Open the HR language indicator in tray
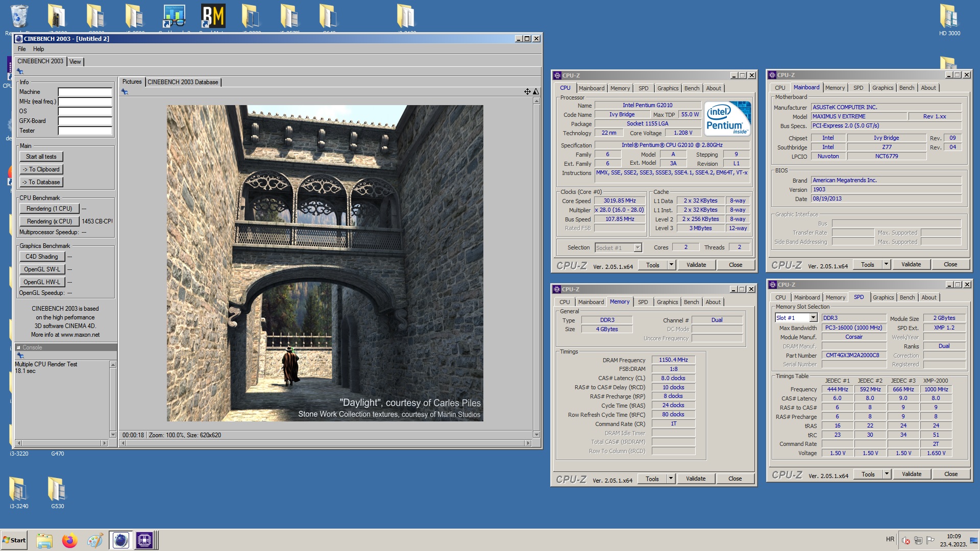 coord(890,539)
